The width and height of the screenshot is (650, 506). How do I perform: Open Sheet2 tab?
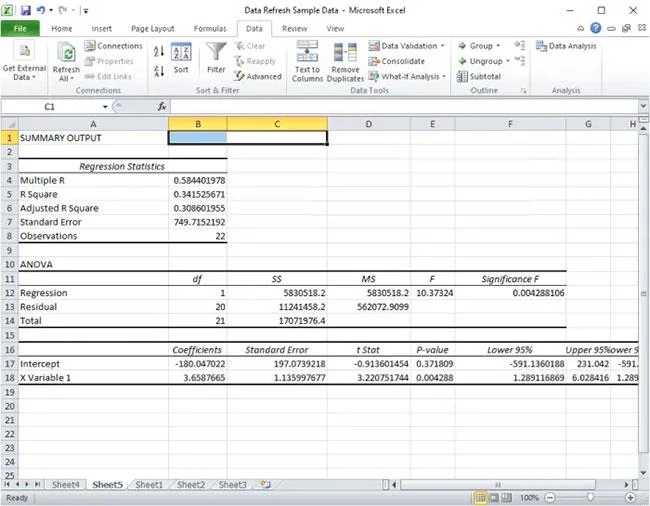click(x=191, y=484)
